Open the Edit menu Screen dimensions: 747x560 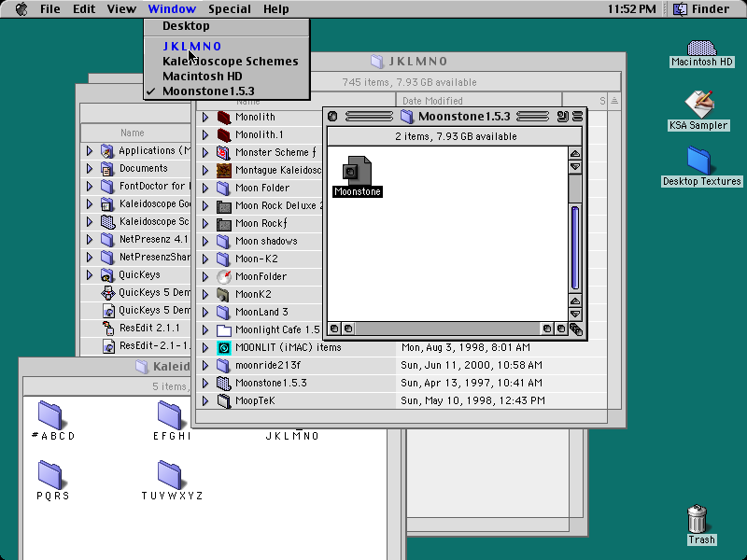click(x=84, y=9)
